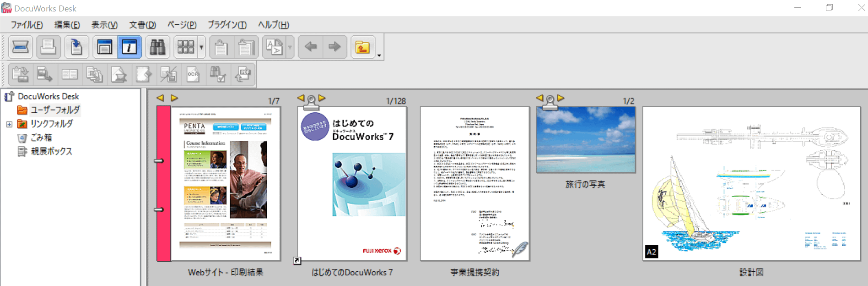Open the toolbar options overflow arrow
Image resolution: width=868 pixels, height=286 pixels.
click(379, 56)
